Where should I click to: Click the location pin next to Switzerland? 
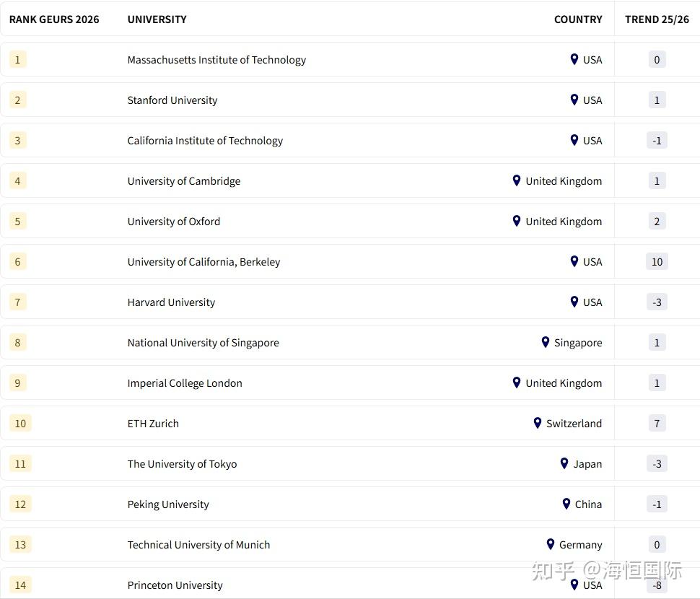pos(538,423)
